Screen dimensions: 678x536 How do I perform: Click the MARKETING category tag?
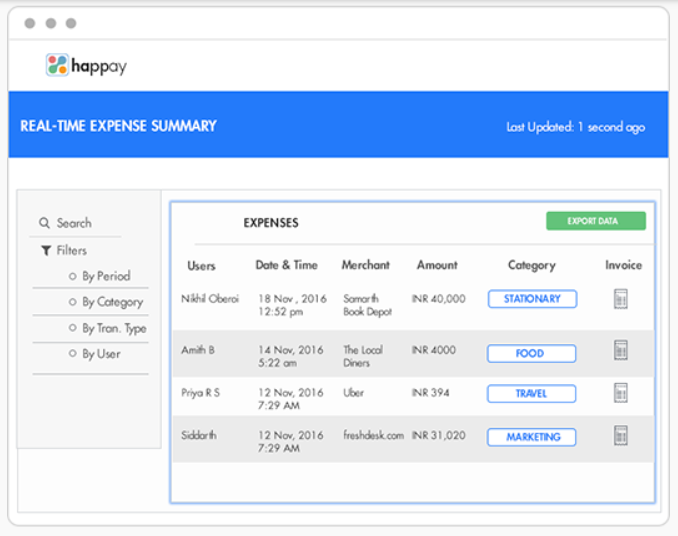531,437
